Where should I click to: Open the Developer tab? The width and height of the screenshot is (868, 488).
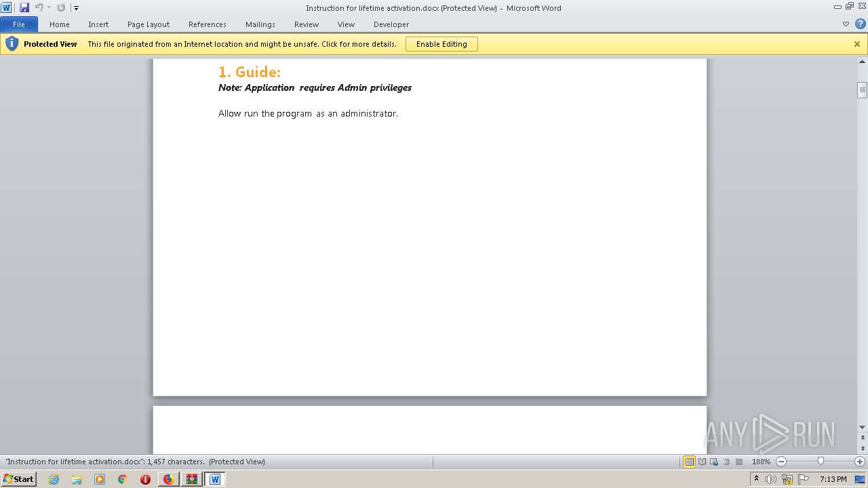pyautogui.click(x=391, y=24)
